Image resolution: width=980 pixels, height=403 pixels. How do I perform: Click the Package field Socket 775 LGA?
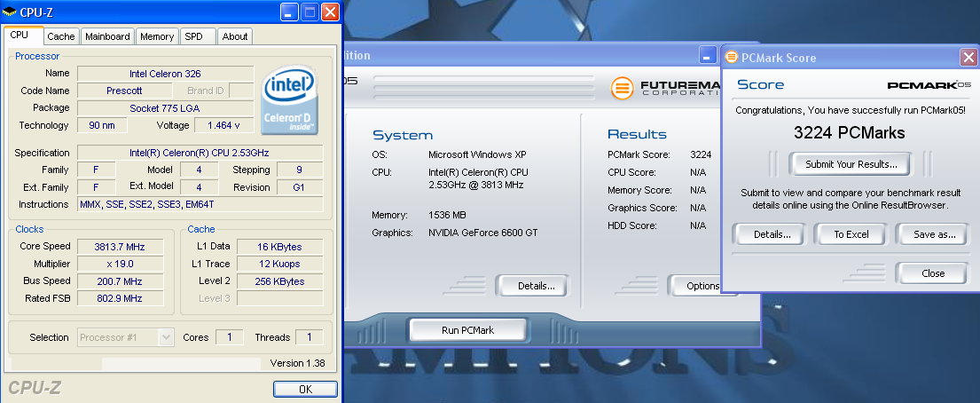coord(166,108)
